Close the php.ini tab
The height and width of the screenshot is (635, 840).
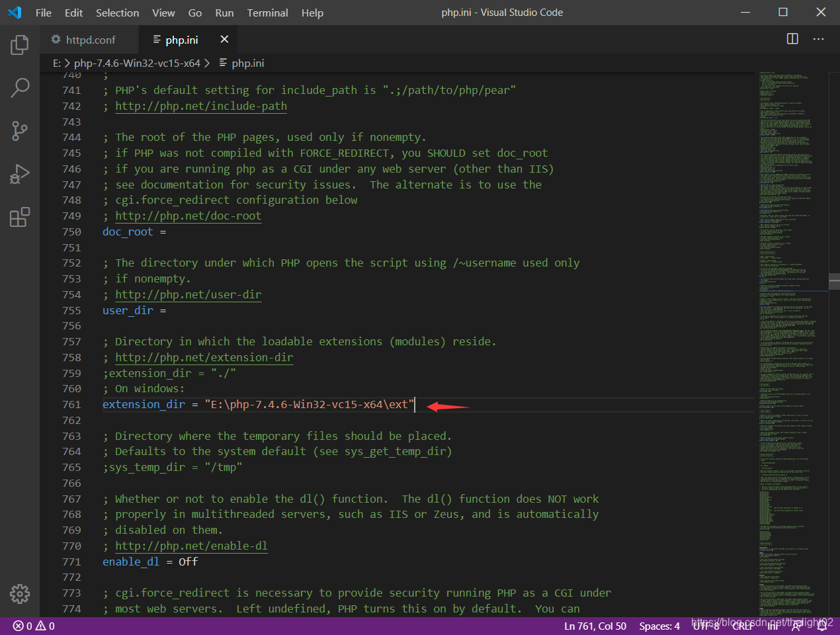coord(224,39)
